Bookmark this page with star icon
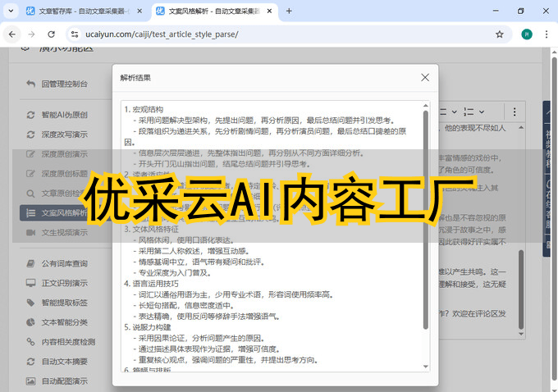 tap(499, 34)
